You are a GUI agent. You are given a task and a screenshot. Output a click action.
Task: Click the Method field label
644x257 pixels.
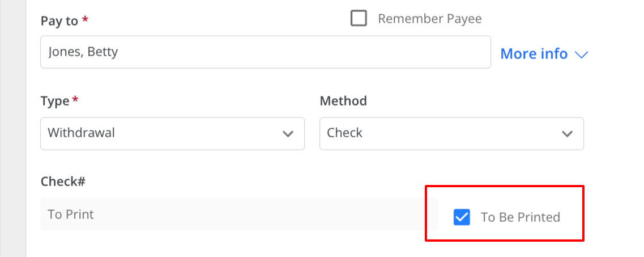[x=343, y=101]
